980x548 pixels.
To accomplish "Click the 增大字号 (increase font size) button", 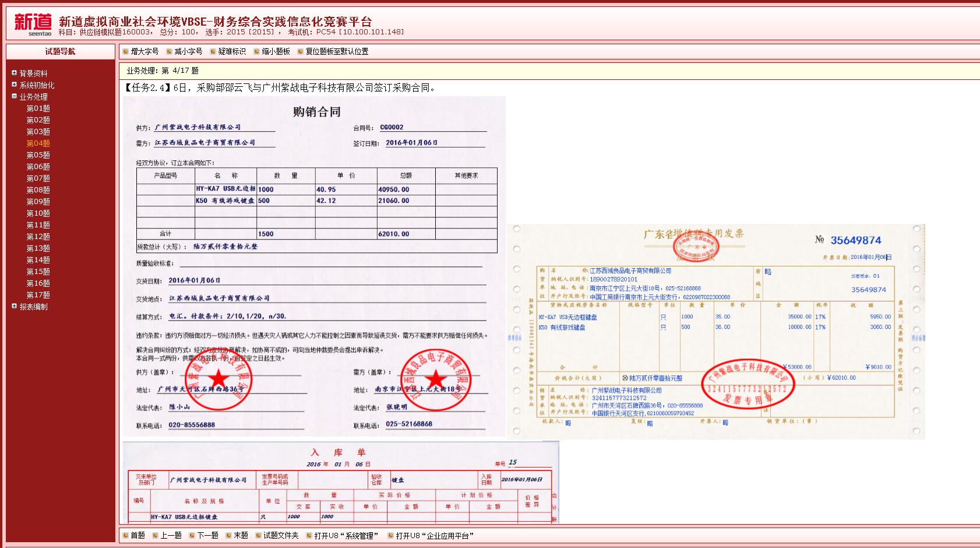I will pyautogui.click(x=140, y=51).
